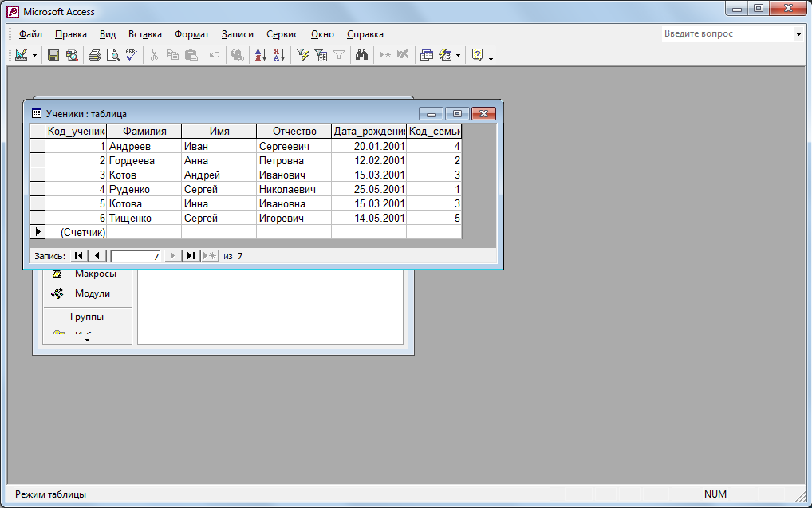This screenshot has width=812, height=508.
Task: Open the Записи menu
Action: tap(238, 34)
